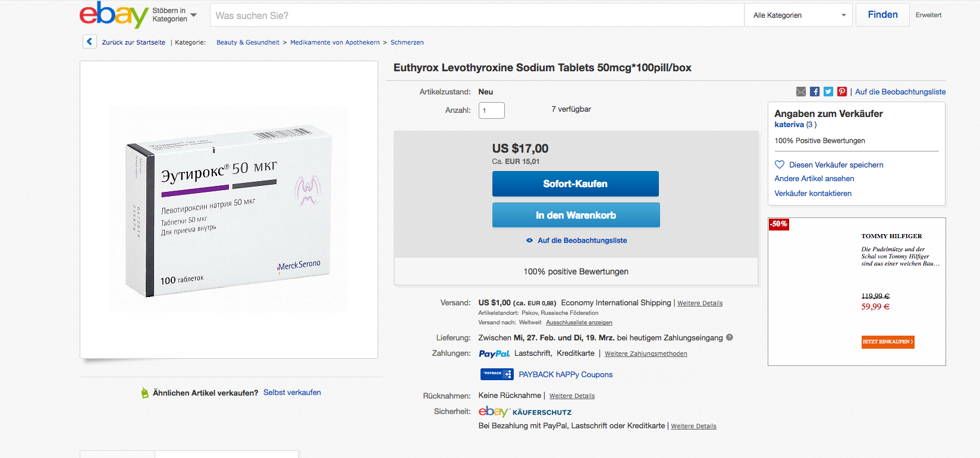980x458 pixels.
Task: Click the Euthyrox product image
Action: tap(229, 210)
